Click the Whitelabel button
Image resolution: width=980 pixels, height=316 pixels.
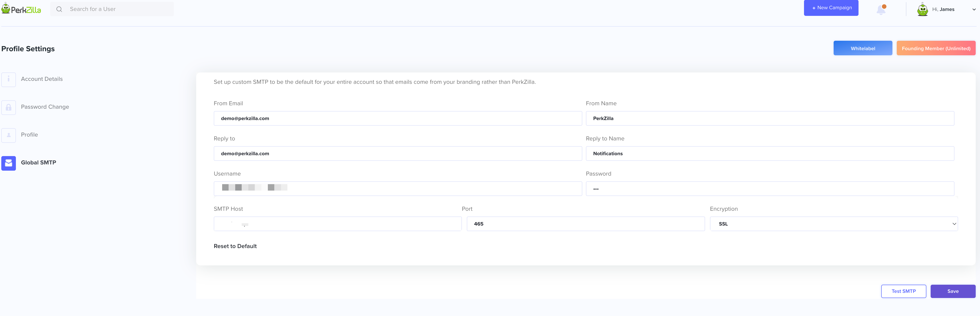tap(863, 48)
